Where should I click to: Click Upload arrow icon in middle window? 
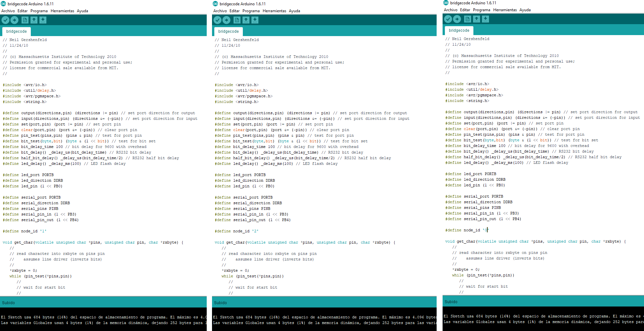coord(226,20)
